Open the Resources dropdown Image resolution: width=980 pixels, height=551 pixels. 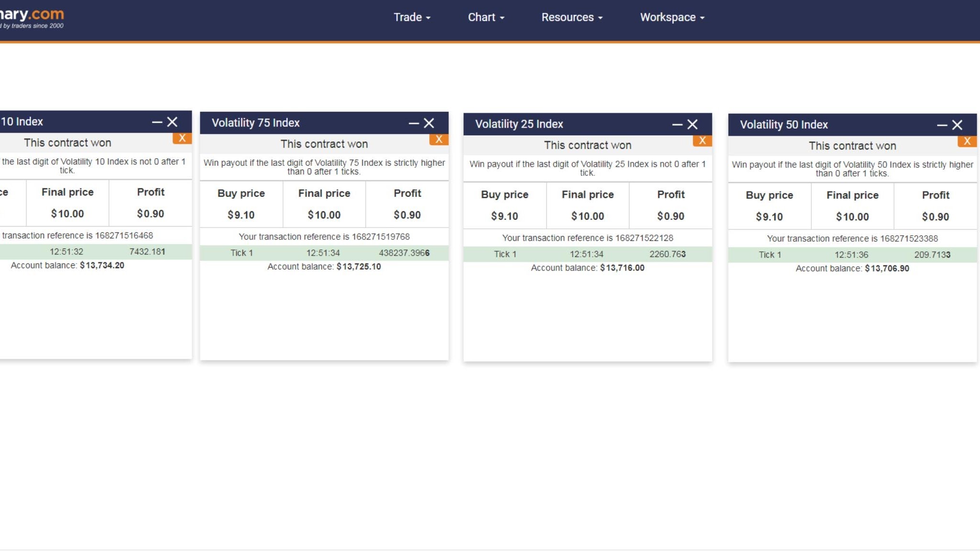click(x=572, y=17)
